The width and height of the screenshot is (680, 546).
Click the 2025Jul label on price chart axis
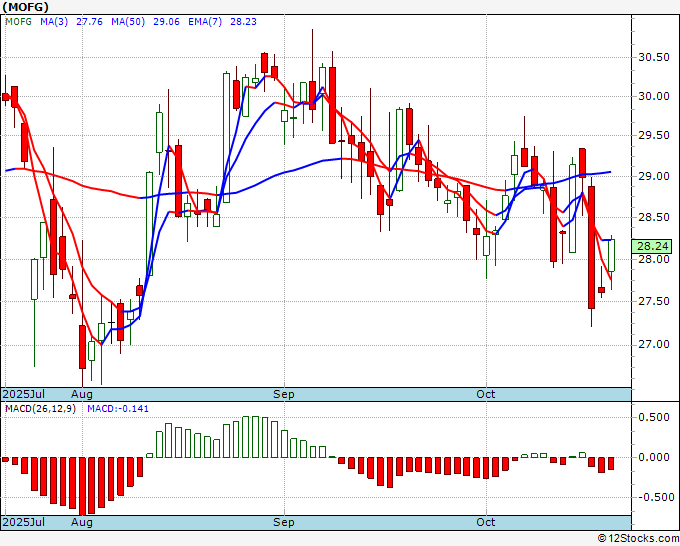point(24,394)
